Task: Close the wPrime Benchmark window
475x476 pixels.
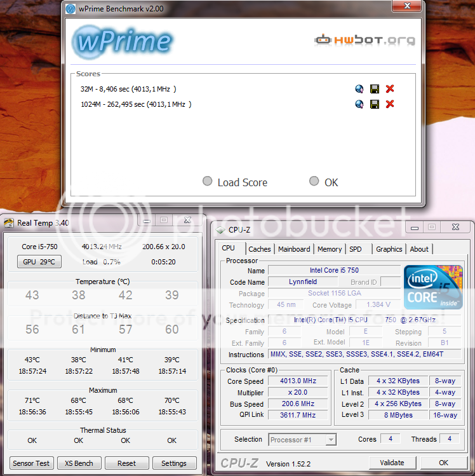Action: [407, 6]
